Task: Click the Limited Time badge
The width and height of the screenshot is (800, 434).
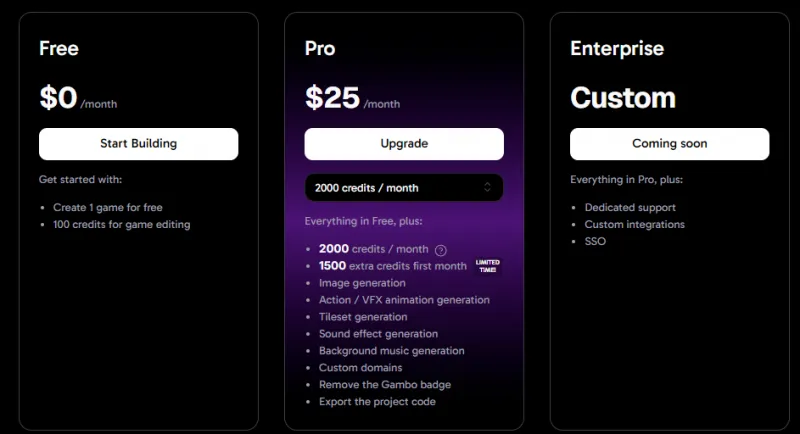Action: (488, 266)
